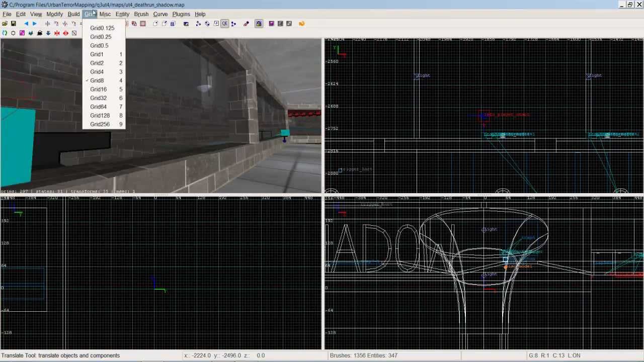This screenshot has height=362, width=644.
Task: Click the orange Refresh Models icon
Action: tap(302, 24)
